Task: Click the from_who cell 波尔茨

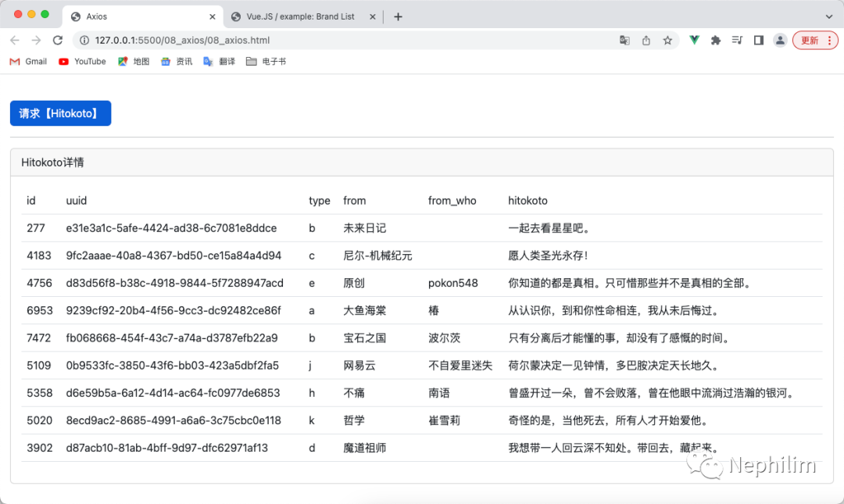Action: [444, 338]
